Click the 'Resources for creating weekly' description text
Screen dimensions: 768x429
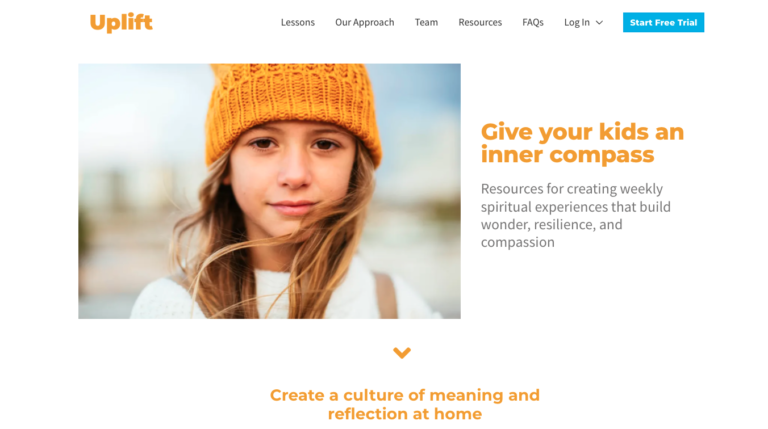point(572,189)
